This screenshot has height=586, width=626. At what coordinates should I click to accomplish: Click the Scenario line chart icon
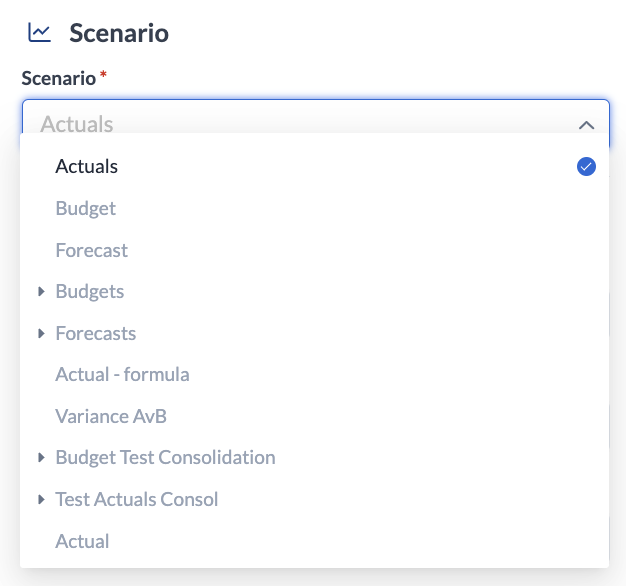coord(39,33)
